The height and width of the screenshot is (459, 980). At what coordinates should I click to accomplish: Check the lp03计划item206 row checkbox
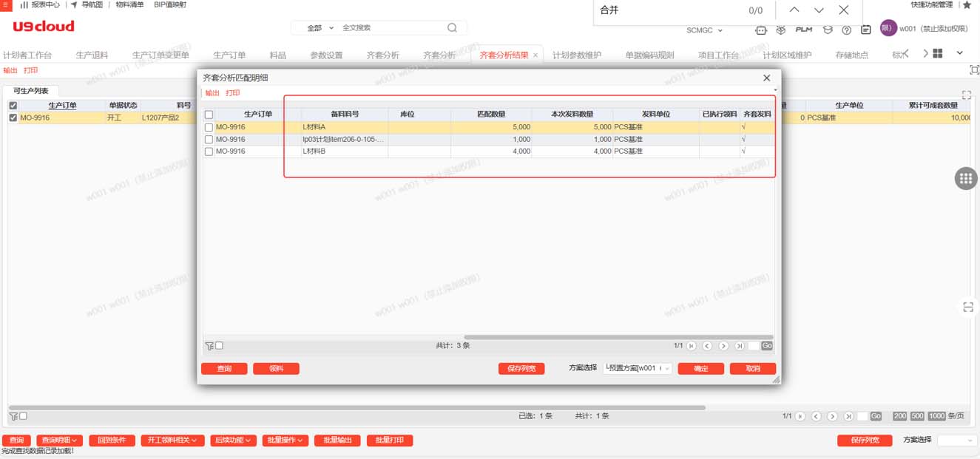209,139
